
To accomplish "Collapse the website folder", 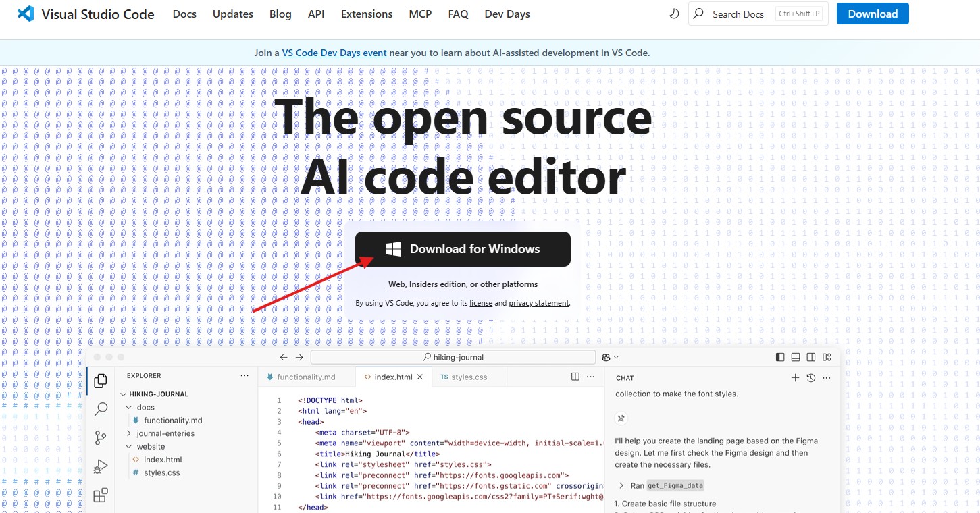I will [x=129, y=446].
